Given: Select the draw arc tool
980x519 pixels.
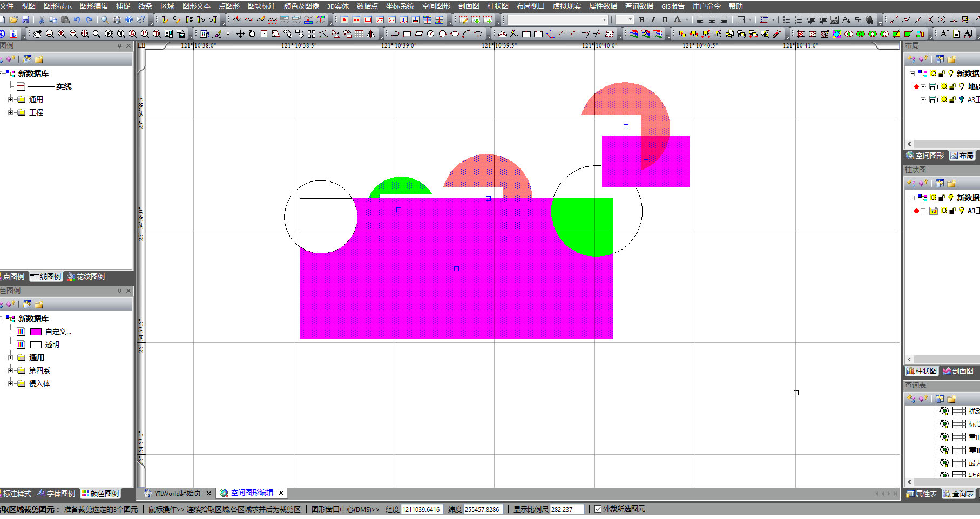Looking at the screenshot, I should coord(466,33).
